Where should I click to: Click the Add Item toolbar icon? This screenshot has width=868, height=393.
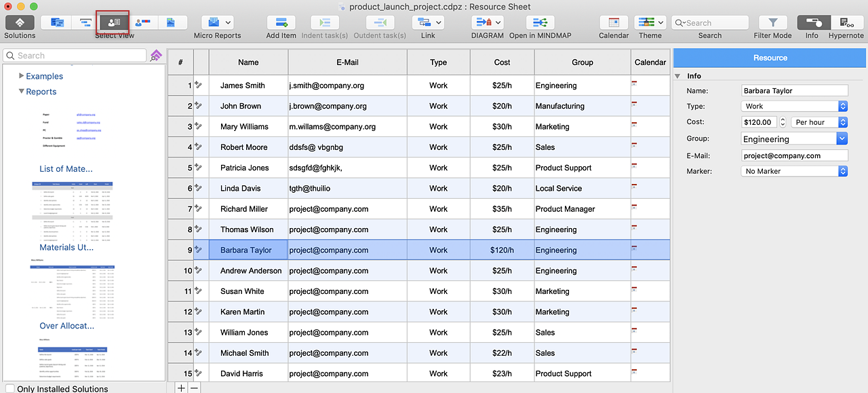281,22
